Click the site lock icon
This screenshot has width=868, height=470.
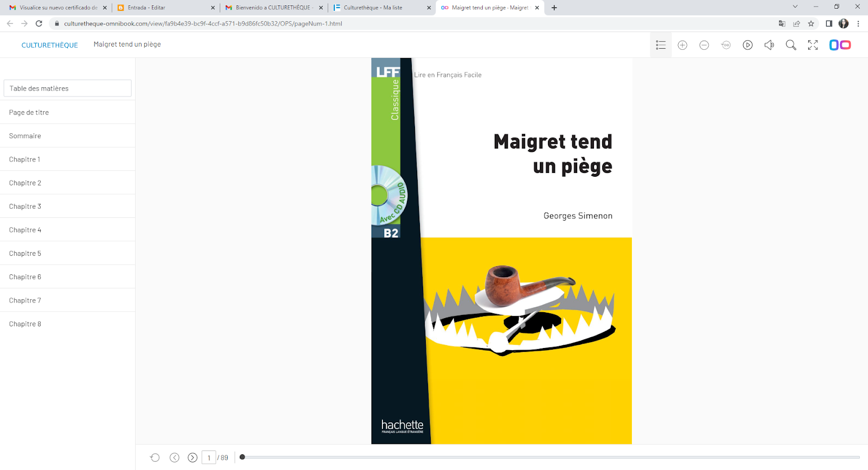pos(57,23)
